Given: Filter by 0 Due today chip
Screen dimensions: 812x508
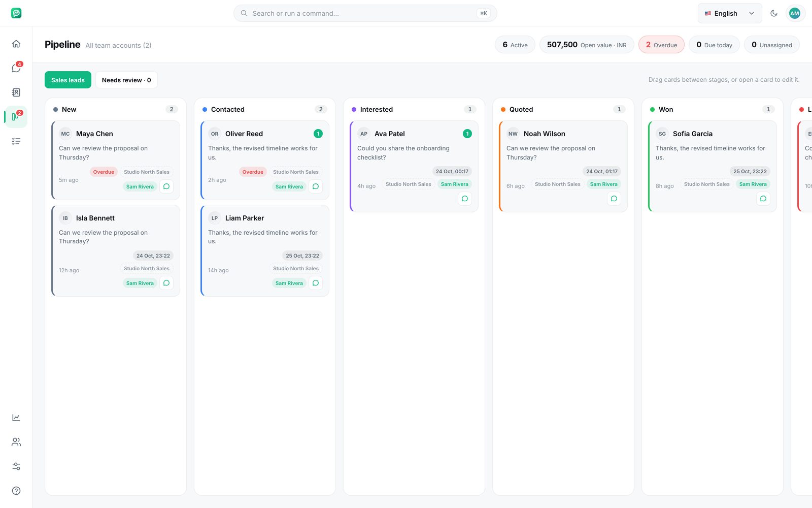Looking at the screenshot, I should [714, 45].
